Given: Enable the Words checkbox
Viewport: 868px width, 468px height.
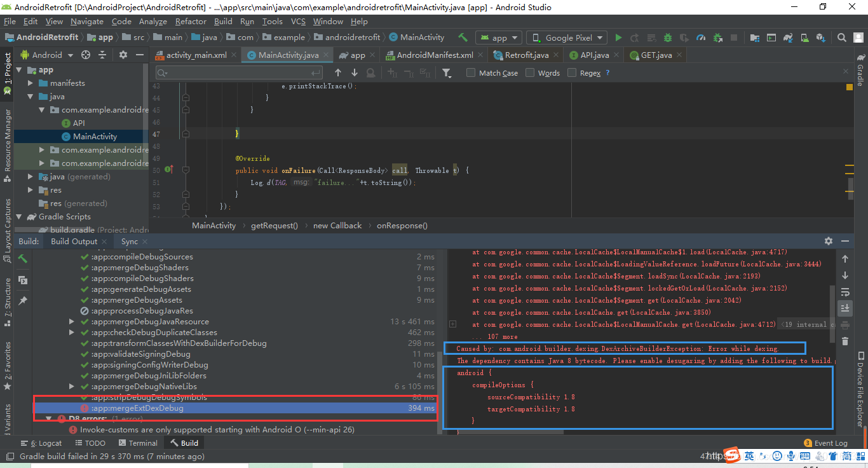Looking at the screenshot, I should pos(530,73).
